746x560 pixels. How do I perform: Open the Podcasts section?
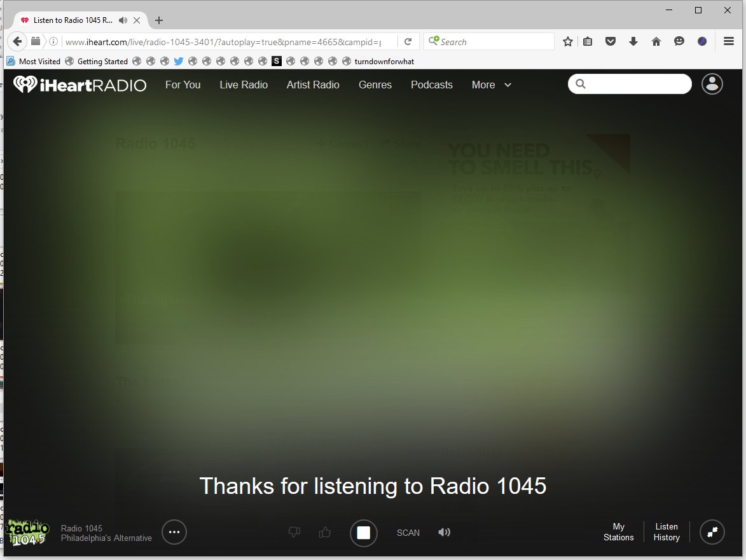[x=432, y=85]
